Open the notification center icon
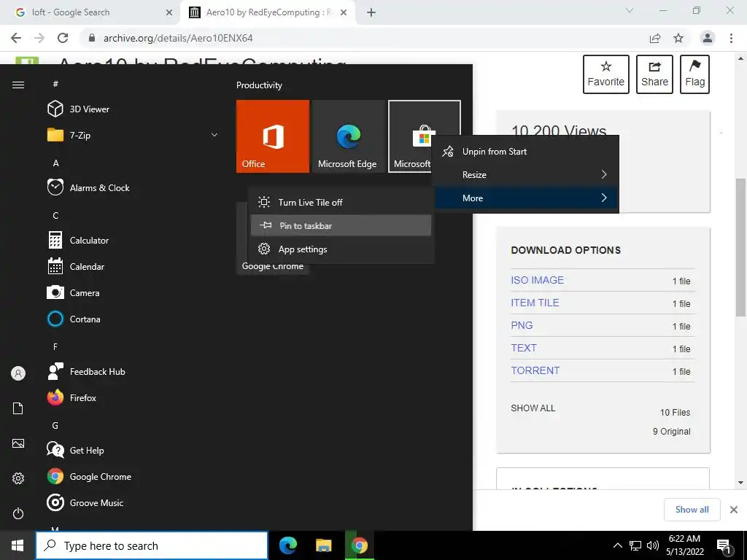 click(x=724, y=547)
